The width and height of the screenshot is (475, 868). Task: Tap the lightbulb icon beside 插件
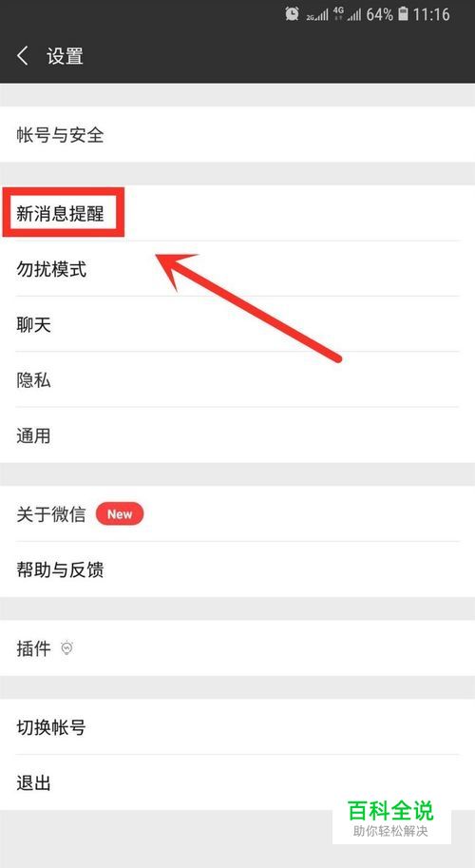point(66,647)
